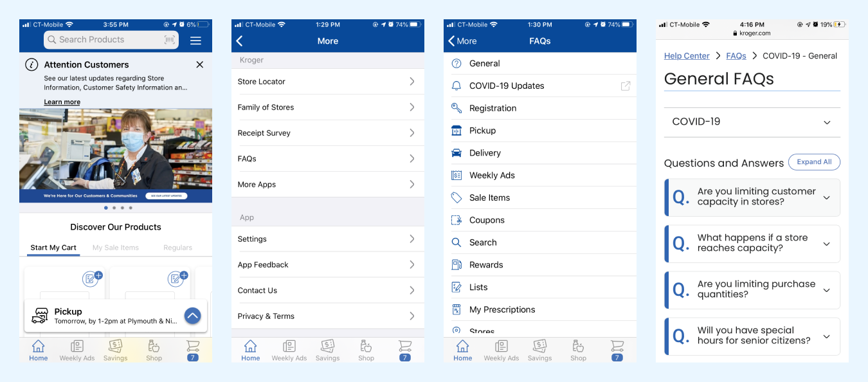868x382 pixels.
Task: Tap the Pickup truck icon
Action: point(40,316)
